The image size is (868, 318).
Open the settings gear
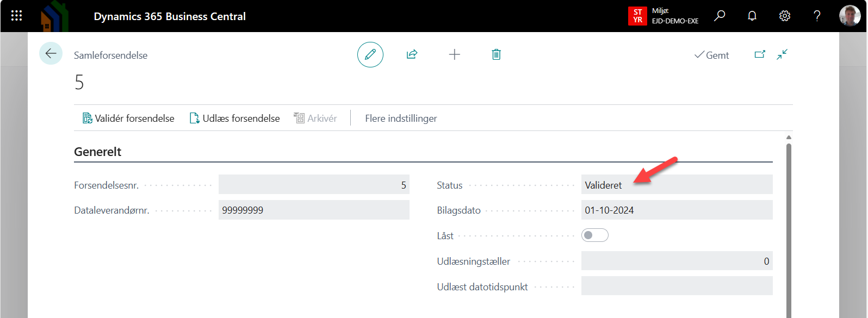pyautogui.click(x=784, y=16)
